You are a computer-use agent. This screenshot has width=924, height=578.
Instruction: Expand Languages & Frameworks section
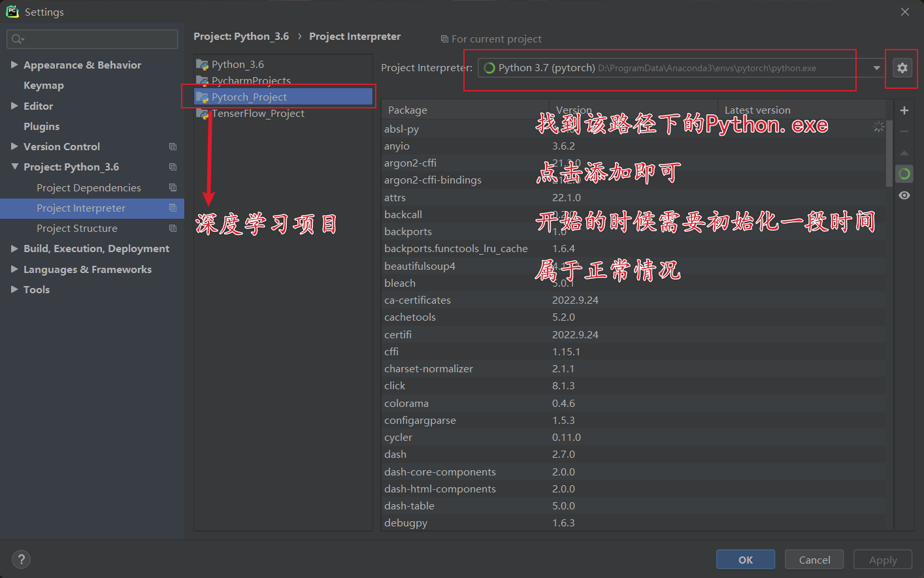[x=14, y=269]
